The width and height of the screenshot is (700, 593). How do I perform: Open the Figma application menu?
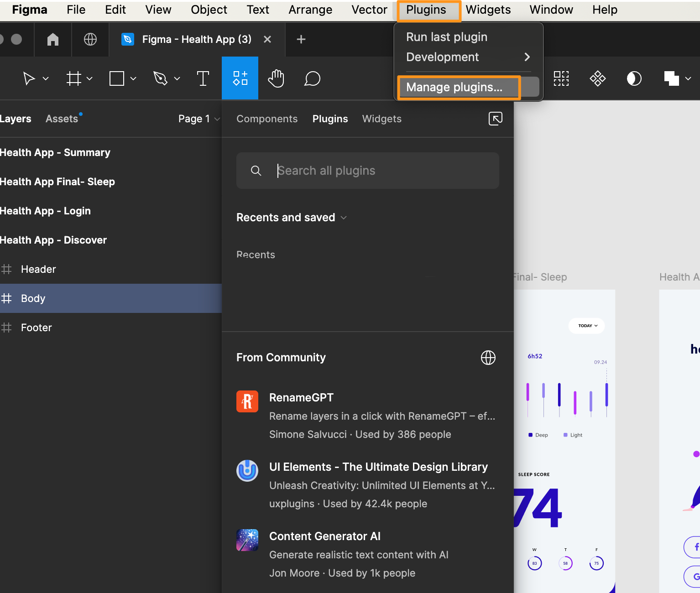[x=30, y=10]
